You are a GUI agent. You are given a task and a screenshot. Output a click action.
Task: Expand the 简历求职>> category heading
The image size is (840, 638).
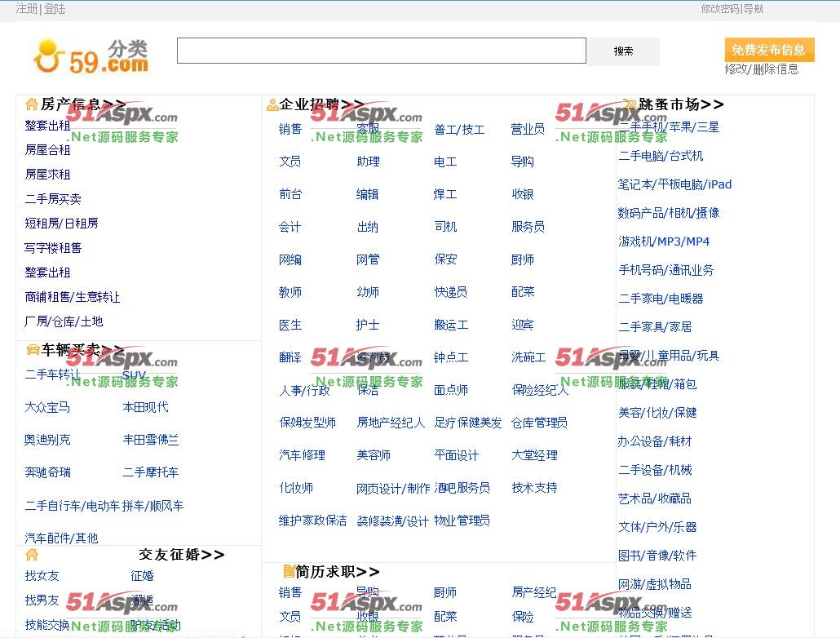[x=338, y=571]
